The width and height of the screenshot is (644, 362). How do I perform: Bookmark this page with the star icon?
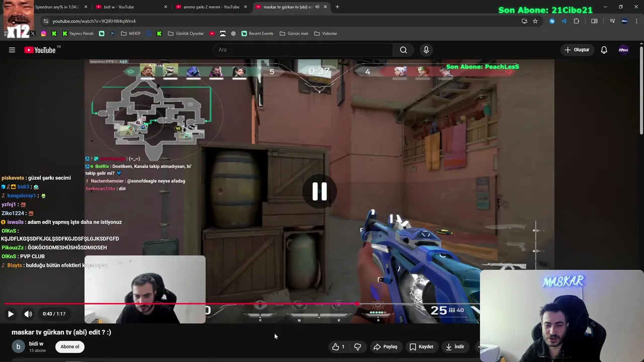(535, 21)
